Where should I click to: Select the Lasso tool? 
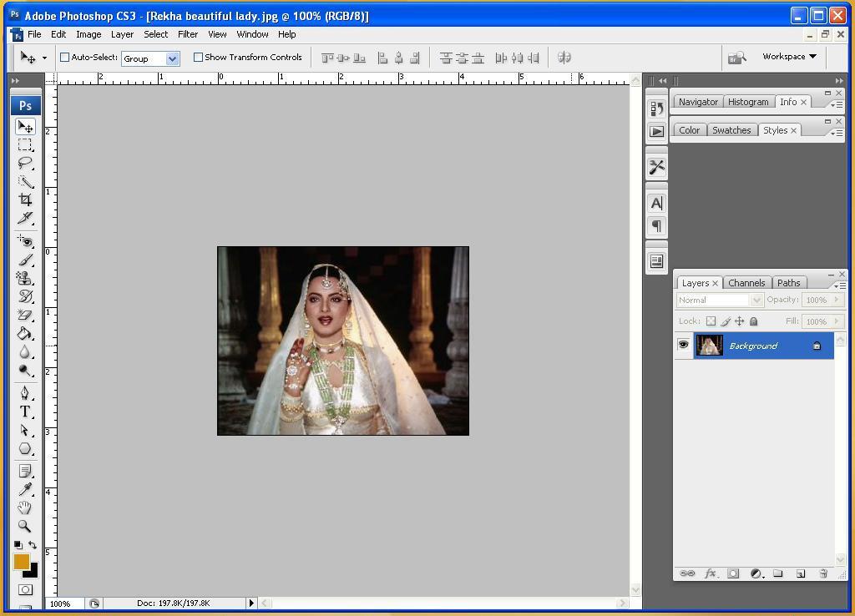pyautogui.click(x=25, y=163)
